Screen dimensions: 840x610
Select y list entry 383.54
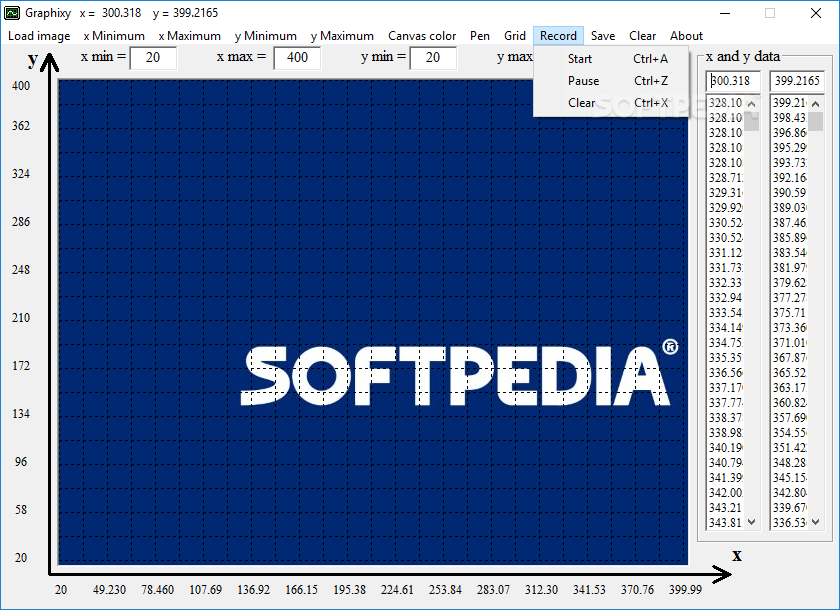790,253
